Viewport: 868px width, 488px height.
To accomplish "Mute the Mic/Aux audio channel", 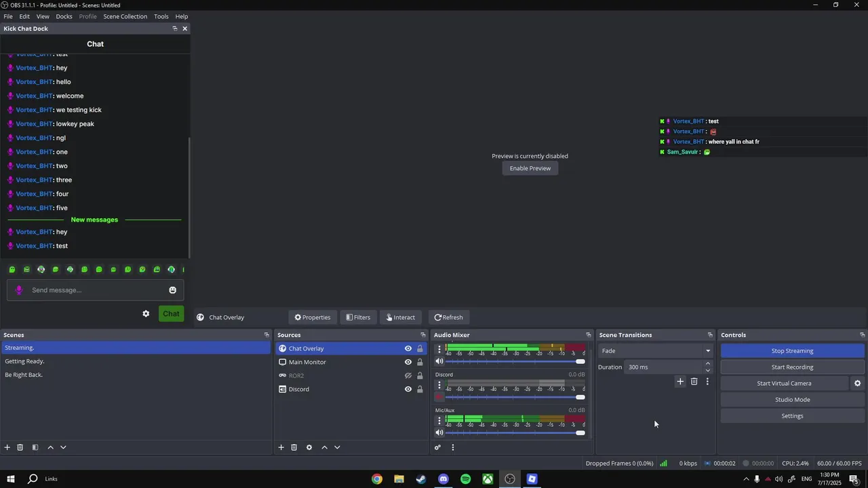I will tap(439, 432).
